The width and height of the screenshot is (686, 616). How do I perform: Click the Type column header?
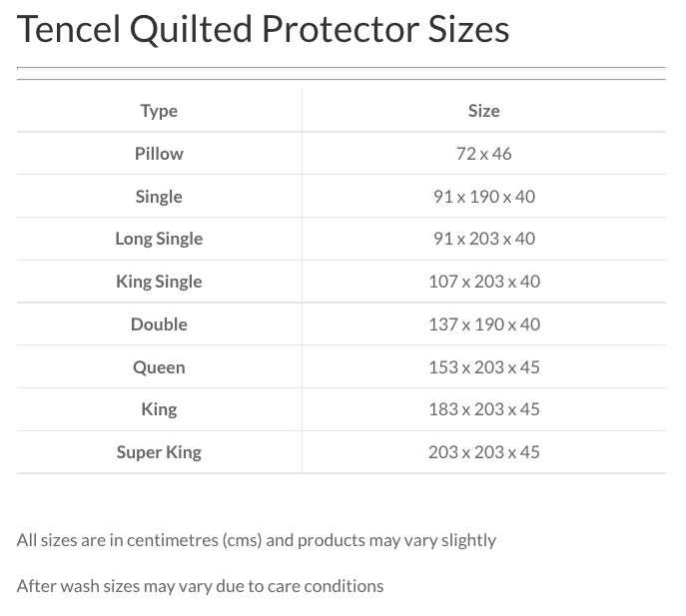coord(159,111)
